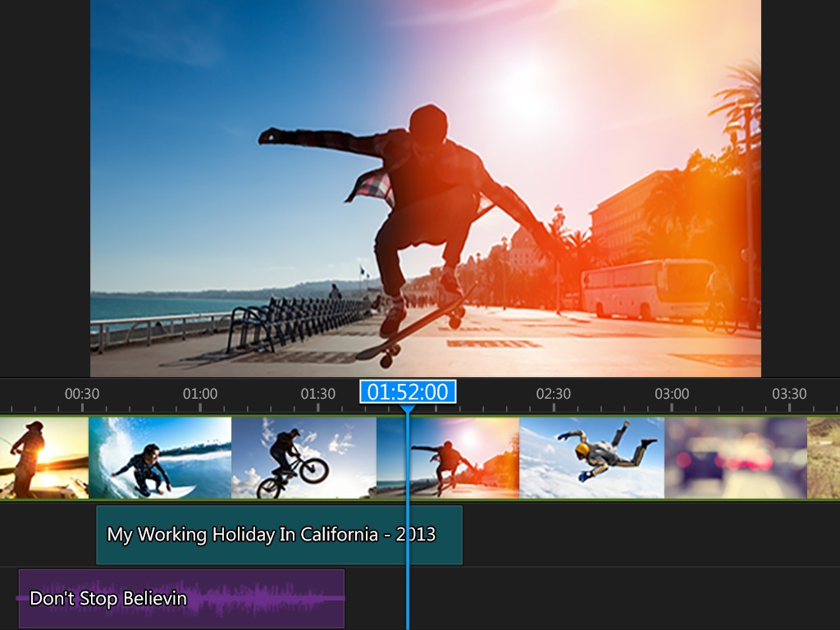
Task: Select the skateboarder clip in timeline
Action: pos(448,458)
